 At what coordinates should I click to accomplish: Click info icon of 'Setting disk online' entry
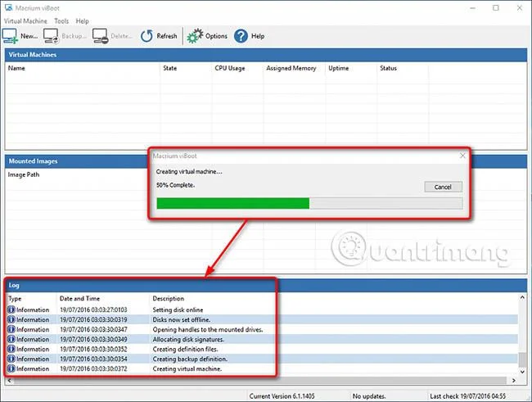[x=11, y=309]
